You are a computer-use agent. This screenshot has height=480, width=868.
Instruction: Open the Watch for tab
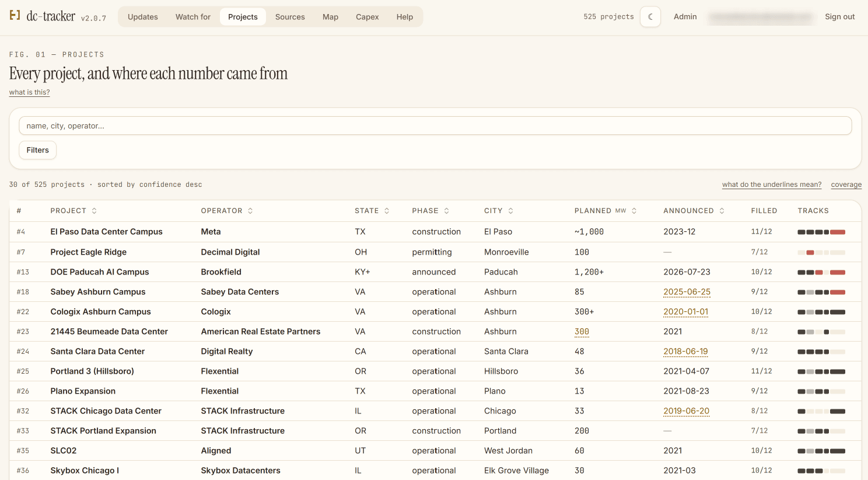pos(193,17)
